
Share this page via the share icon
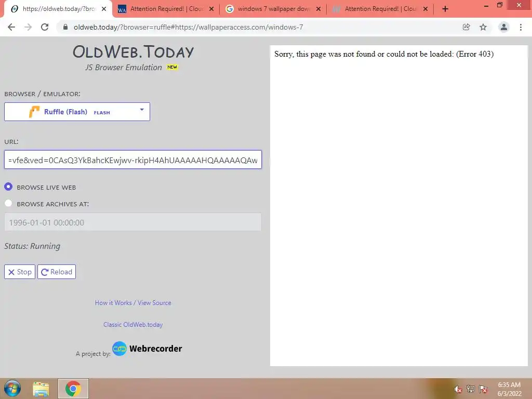(466, 27)
